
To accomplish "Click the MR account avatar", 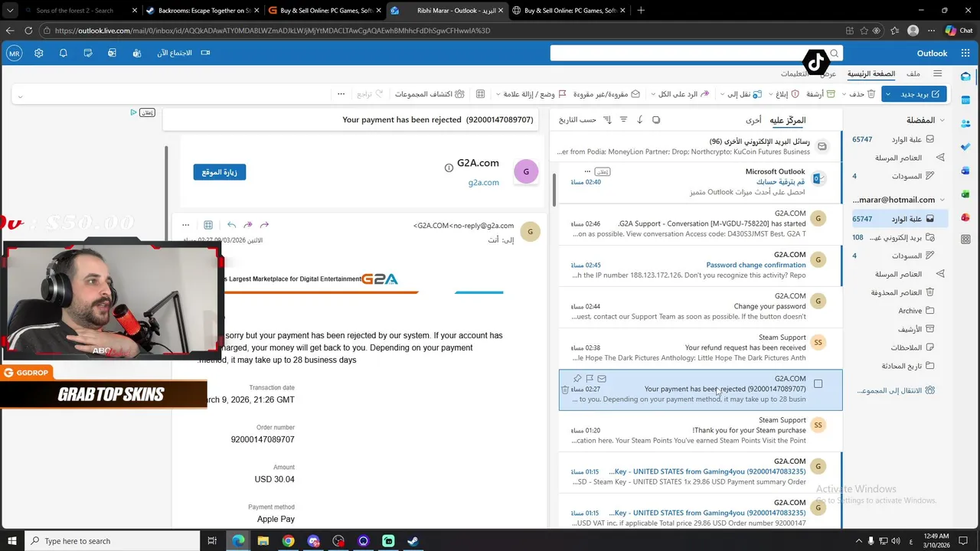I will point(14,53).
